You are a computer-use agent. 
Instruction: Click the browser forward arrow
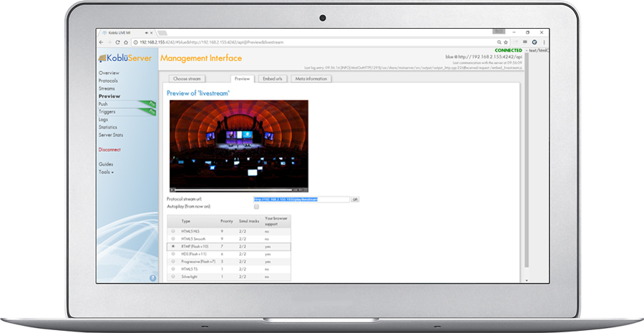[x=109, y=42]
